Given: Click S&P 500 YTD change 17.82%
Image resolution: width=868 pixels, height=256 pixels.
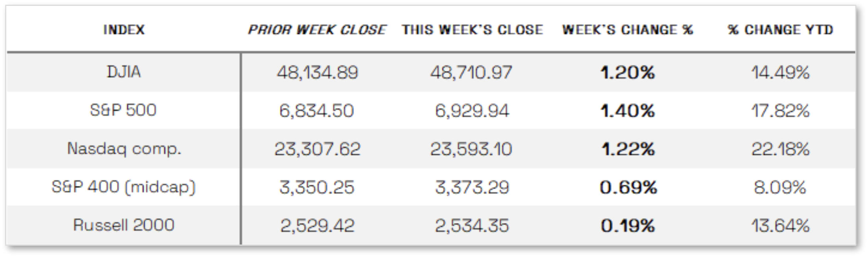Looking at the screenshot, I should click(780, 111).
